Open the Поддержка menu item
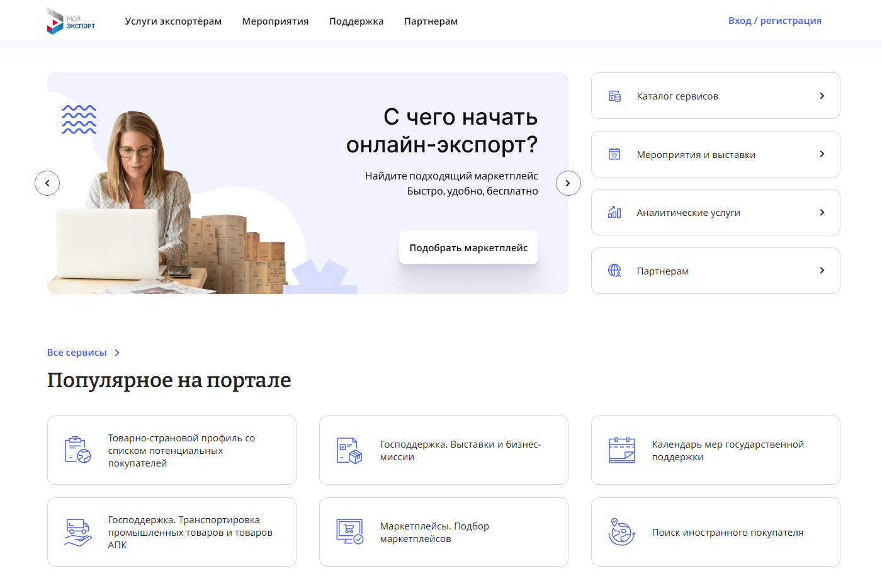This screenshot has height=588, width=882. [x=356, y=21]
